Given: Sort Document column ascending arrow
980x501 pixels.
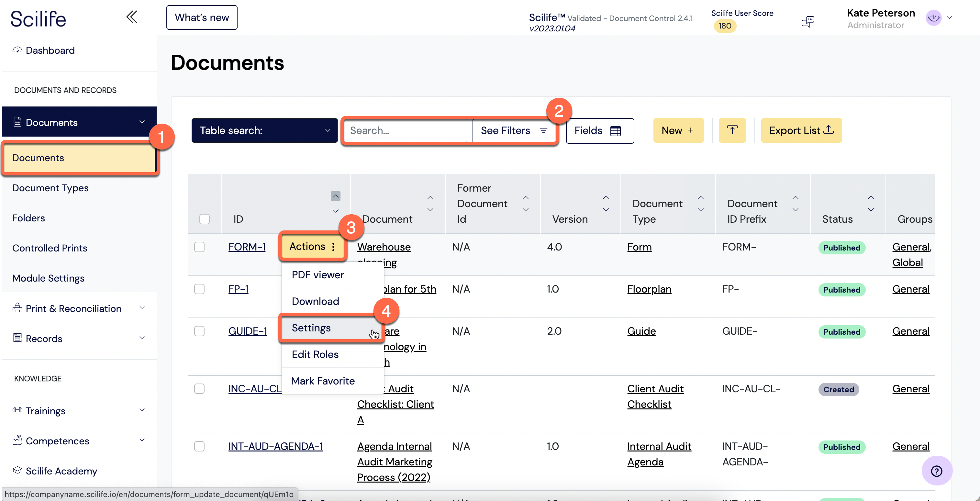Looking at the screenshot, I should (430, 198).
